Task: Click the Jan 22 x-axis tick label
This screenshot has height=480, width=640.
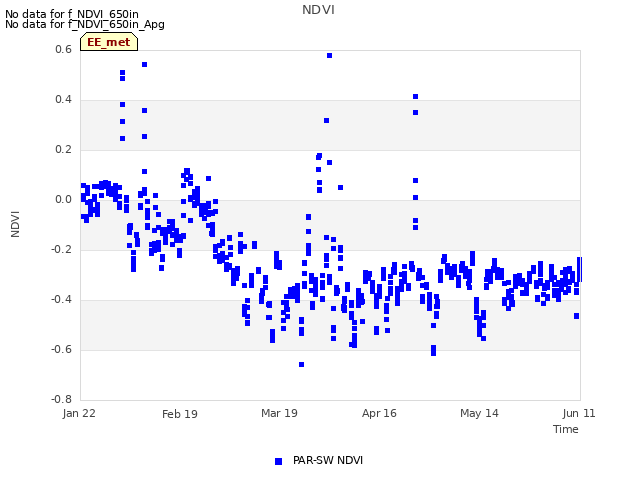Action: click(79, 413)
